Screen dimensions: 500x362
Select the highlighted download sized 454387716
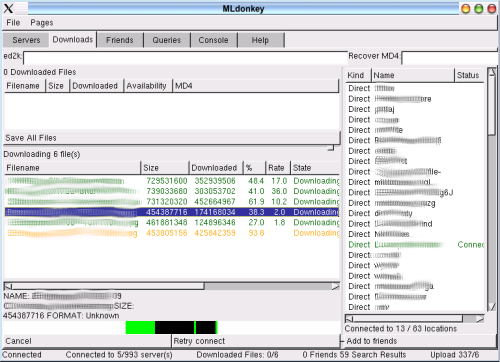172,212
